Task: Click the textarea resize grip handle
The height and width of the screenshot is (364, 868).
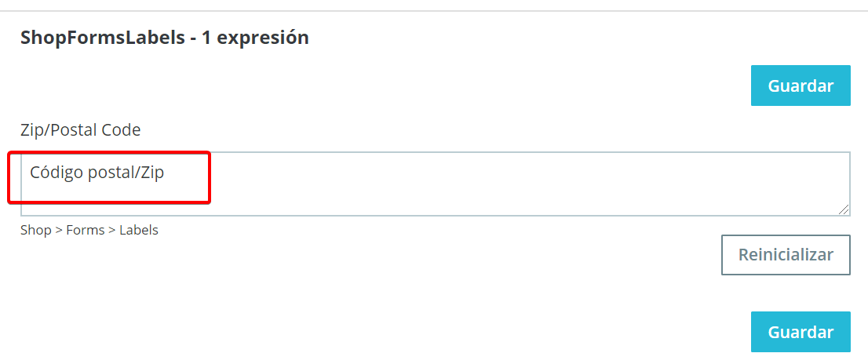Action: 844,209
